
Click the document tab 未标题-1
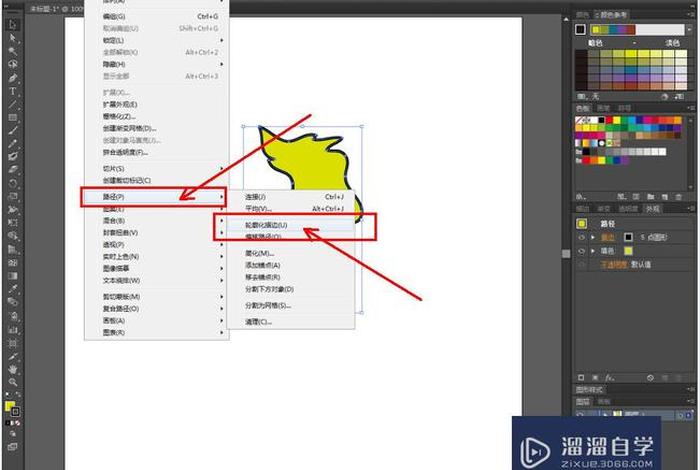coord(56,8)
